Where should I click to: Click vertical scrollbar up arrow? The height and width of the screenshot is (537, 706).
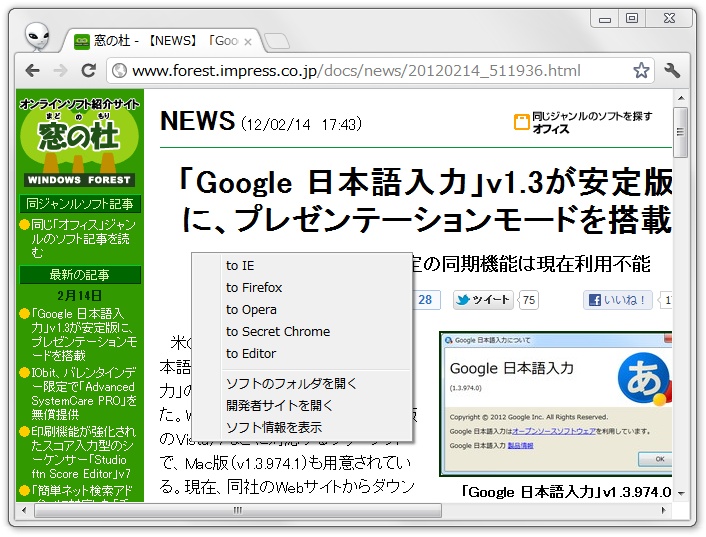point(681,98)
